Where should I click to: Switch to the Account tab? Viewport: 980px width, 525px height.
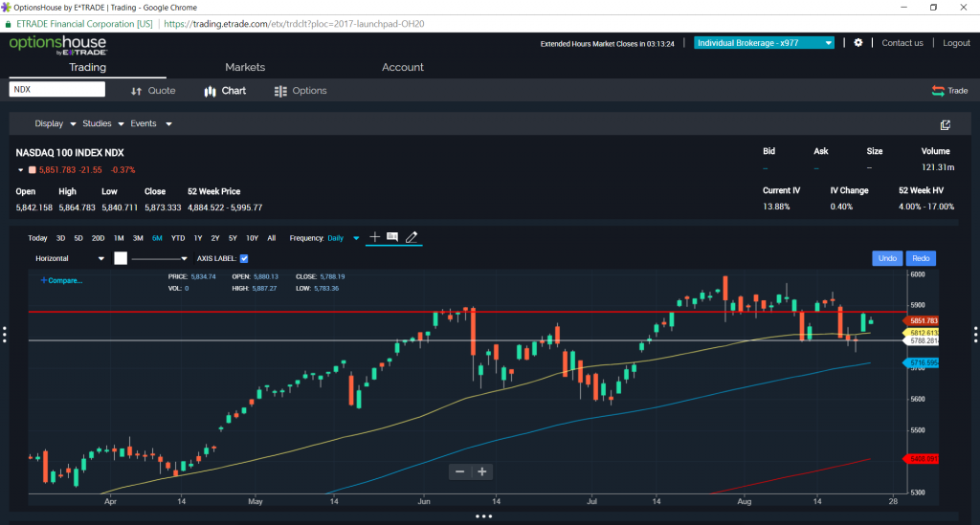(403, 67)
